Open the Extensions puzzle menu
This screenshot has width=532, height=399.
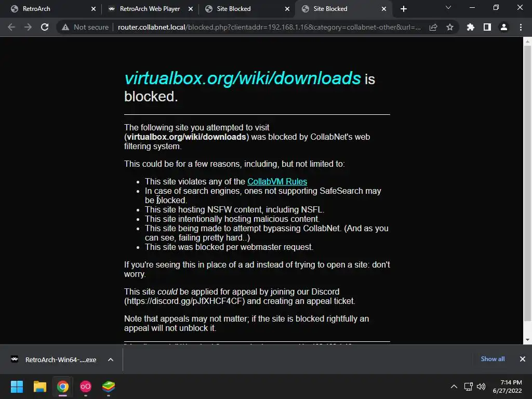point(471,27)
